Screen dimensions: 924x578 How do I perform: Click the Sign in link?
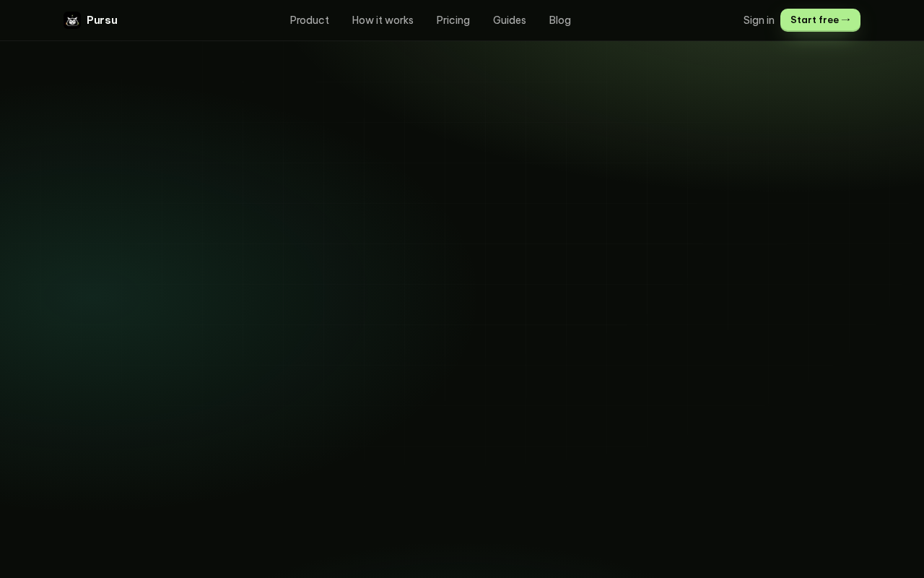[x=759, y=20]
